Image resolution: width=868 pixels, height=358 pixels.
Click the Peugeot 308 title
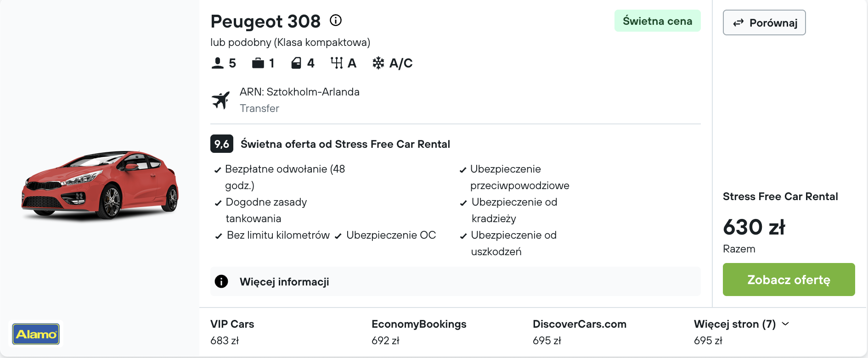point(265,21)
